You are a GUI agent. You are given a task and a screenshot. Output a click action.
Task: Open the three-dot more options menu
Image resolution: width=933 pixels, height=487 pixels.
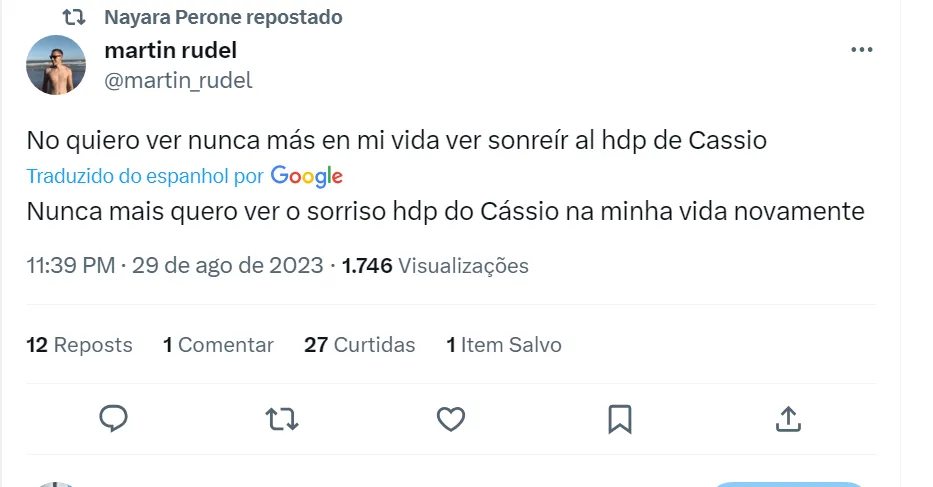point(861,50)
